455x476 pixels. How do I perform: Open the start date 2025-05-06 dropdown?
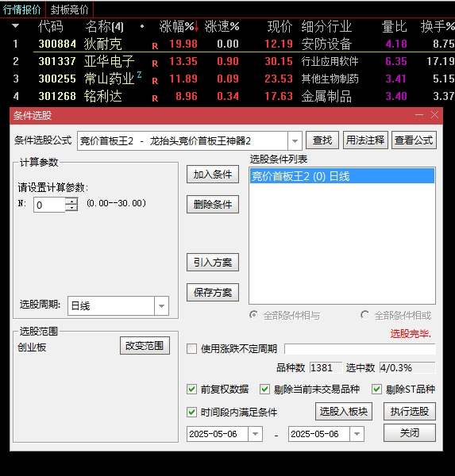256,434
